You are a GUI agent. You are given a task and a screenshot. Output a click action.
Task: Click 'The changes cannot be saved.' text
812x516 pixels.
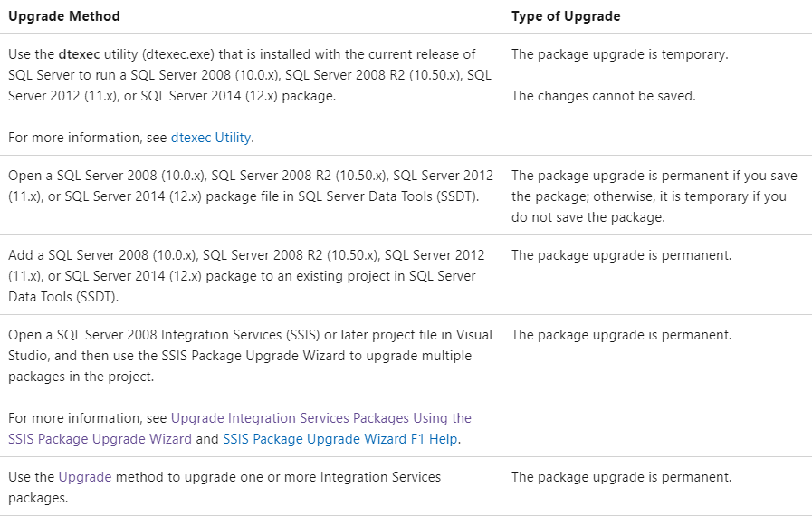[603, 96]
